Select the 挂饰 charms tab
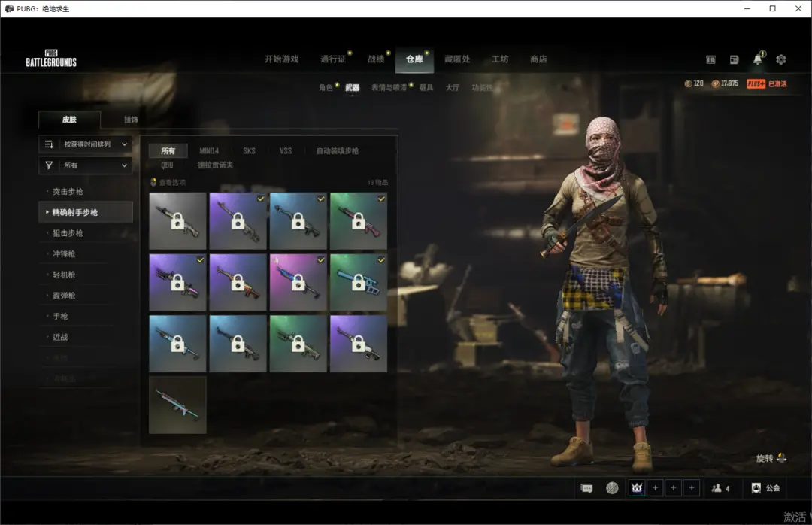 [x=131, y=119]
